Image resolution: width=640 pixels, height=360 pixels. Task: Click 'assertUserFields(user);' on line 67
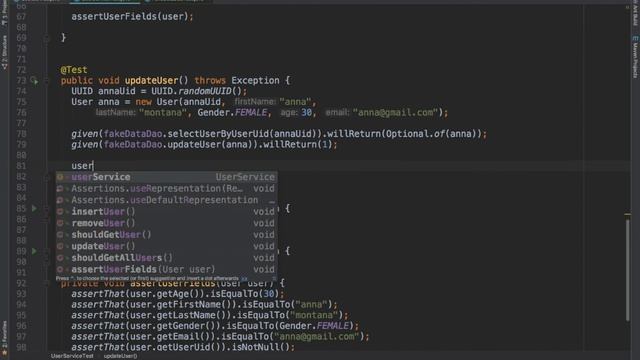point(132,17)
